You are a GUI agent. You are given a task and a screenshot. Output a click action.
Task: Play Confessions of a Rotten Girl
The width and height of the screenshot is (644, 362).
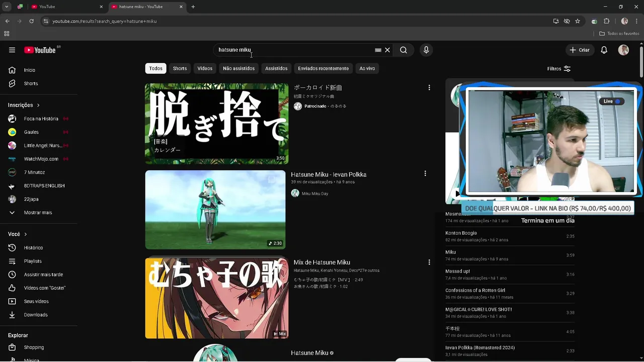pos(510,294)
